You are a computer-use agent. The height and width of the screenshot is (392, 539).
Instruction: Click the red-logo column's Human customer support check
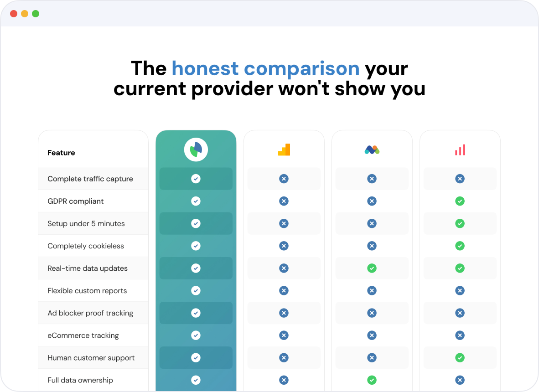[x=460, y=358]
